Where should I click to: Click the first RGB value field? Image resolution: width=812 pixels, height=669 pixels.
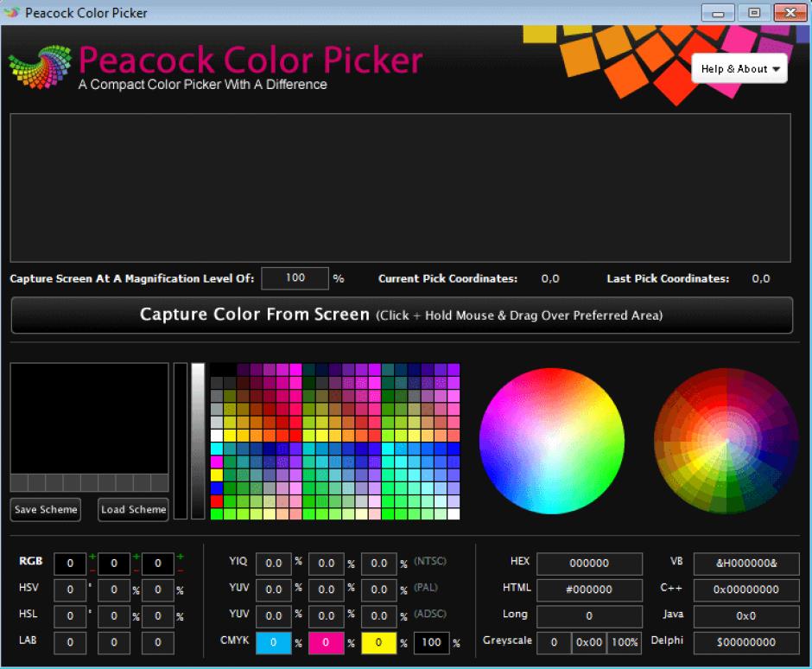(70, 564)
